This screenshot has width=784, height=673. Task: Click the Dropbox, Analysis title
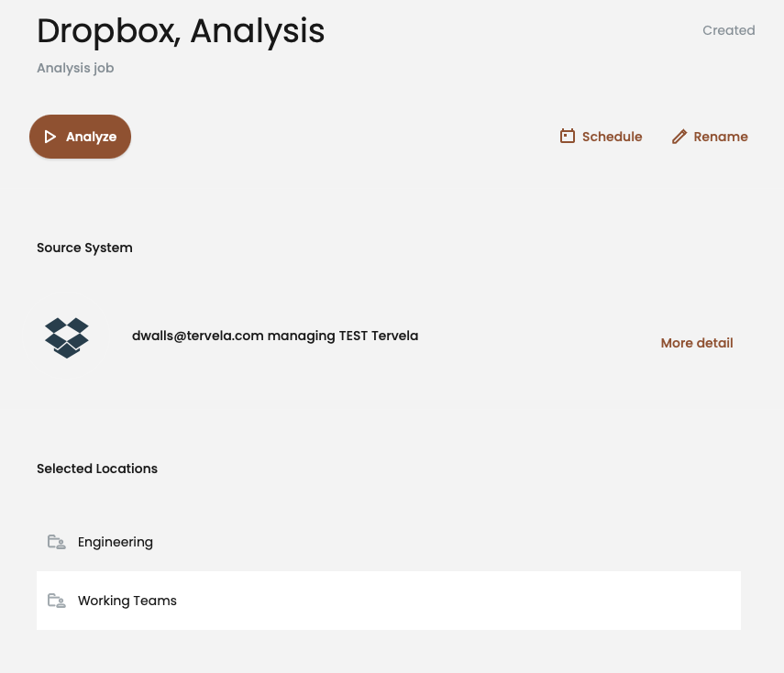click(181, 31)
